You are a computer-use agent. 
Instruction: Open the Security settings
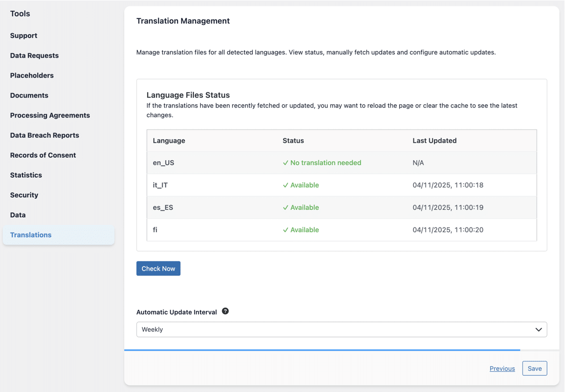[24, 195]
